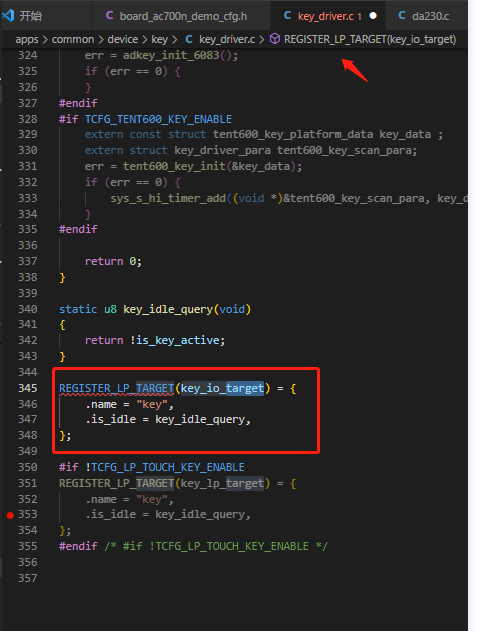Click line number 340 in the gutter
This screenshot has height=631, width=478.
pos(28,309)
